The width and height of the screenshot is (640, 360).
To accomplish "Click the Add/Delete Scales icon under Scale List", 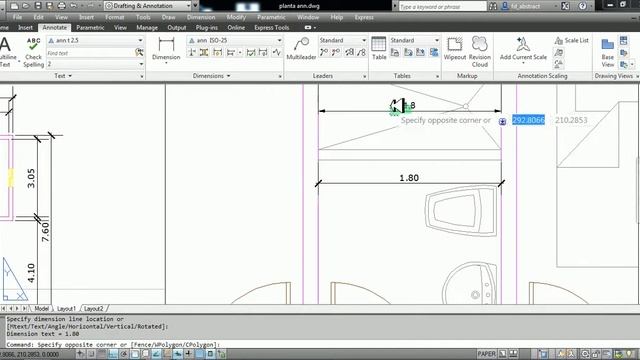I will (x=559, y=52).
